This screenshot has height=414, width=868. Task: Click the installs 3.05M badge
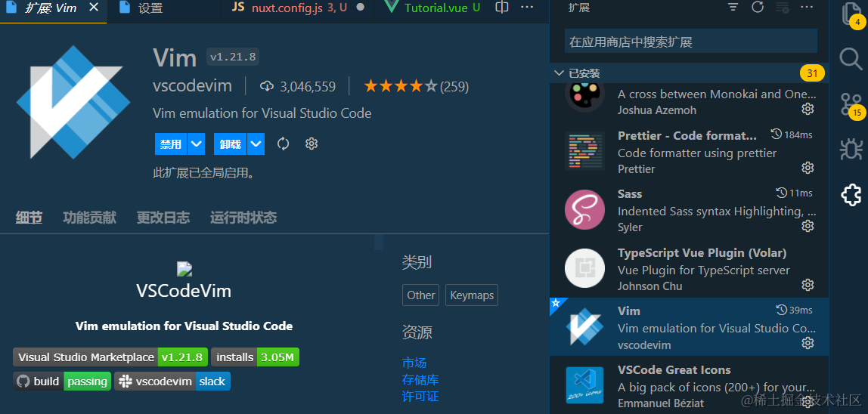tap(256, 357)
